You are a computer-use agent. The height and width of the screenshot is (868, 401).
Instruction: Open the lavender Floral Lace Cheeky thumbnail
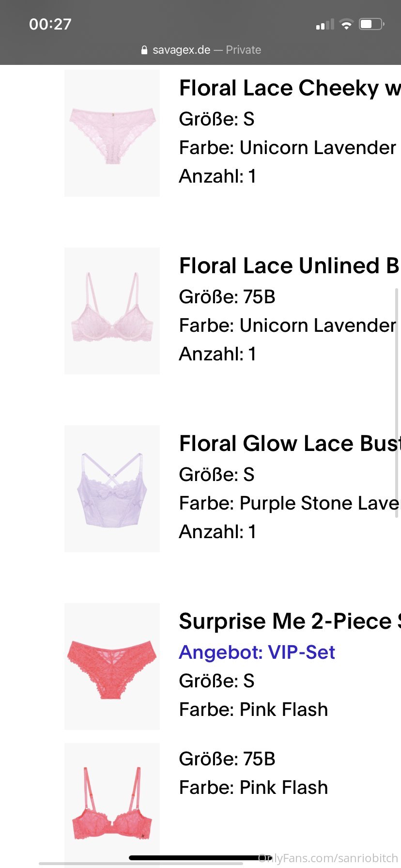click(x=112, y=133)
